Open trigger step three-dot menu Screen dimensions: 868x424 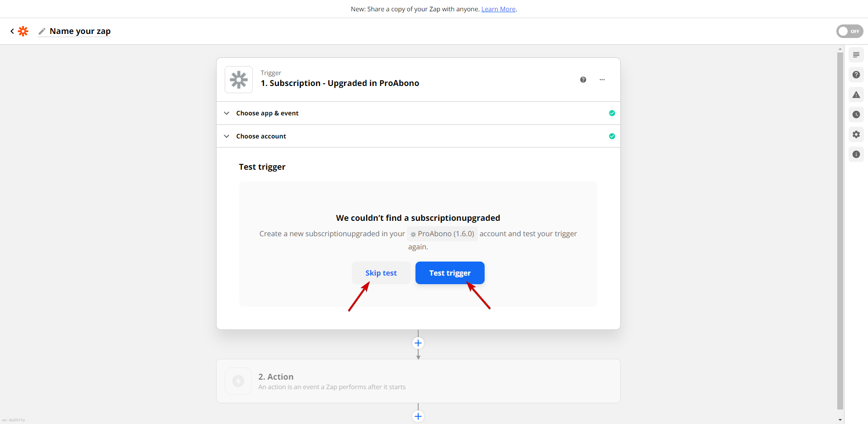pos(602,80)
